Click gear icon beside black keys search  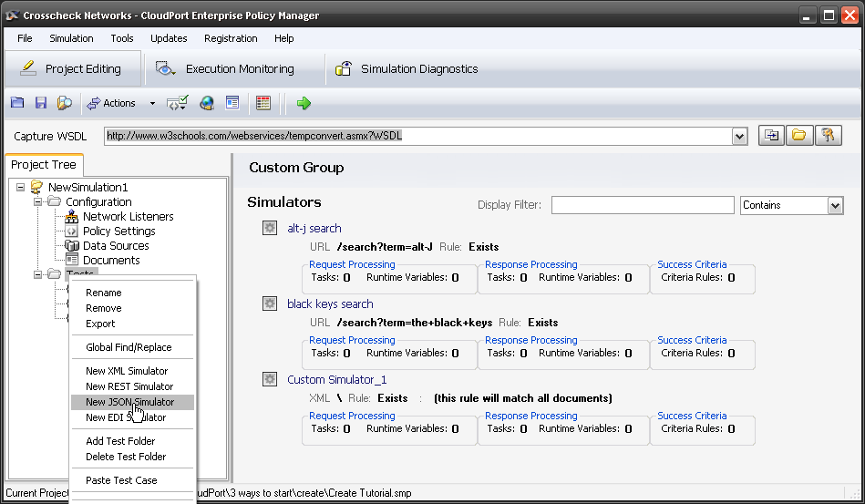click(270, 303)
